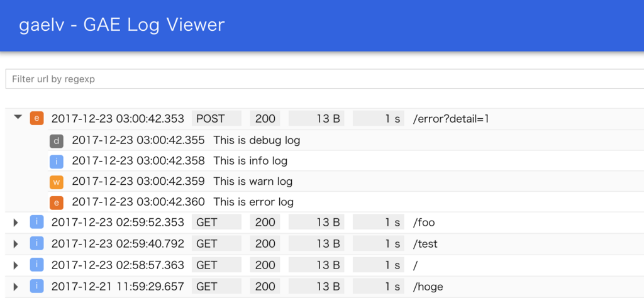Viewport: 644px width, 298px height.
Task: Click the info icon on the /test row
Action: [36, 244]
